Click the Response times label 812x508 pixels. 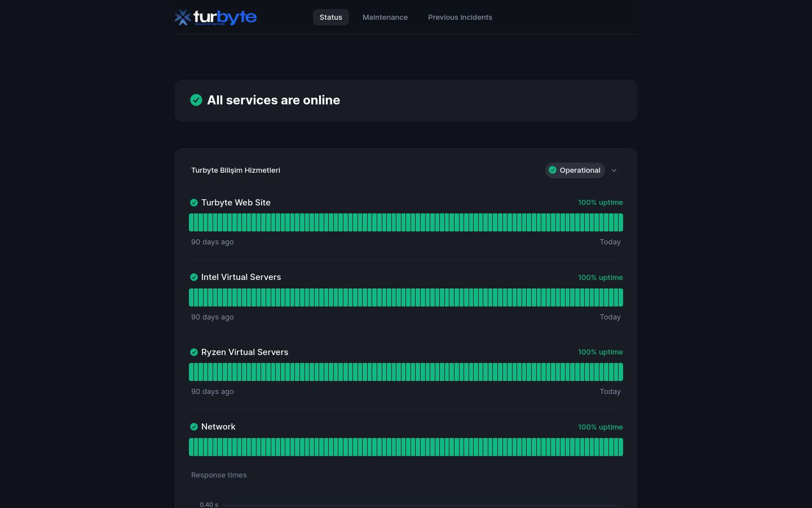coord(219,475)
